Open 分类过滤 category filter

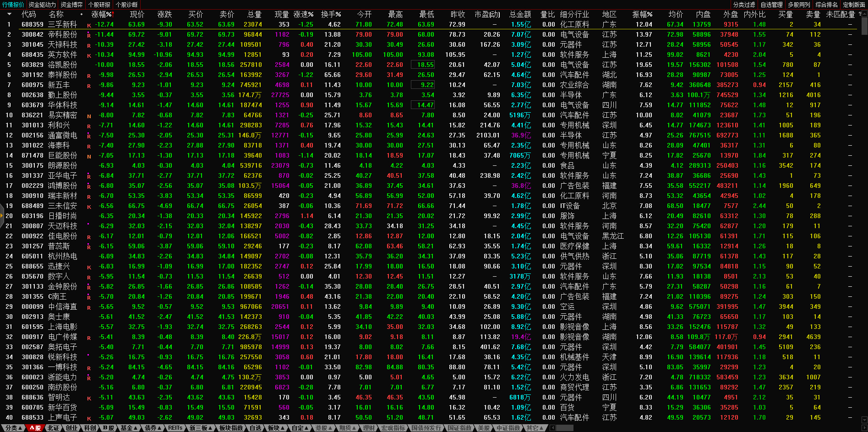pyautogui.click(x=744, y=5)
